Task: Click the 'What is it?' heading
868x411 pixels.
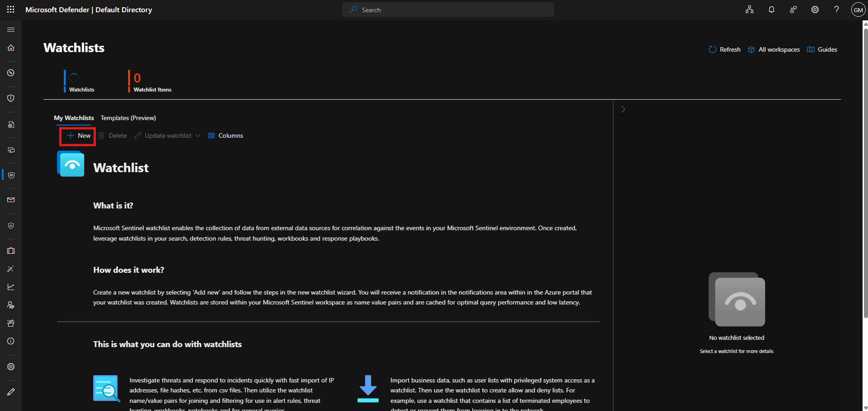Action: click(x=113, y=206)
